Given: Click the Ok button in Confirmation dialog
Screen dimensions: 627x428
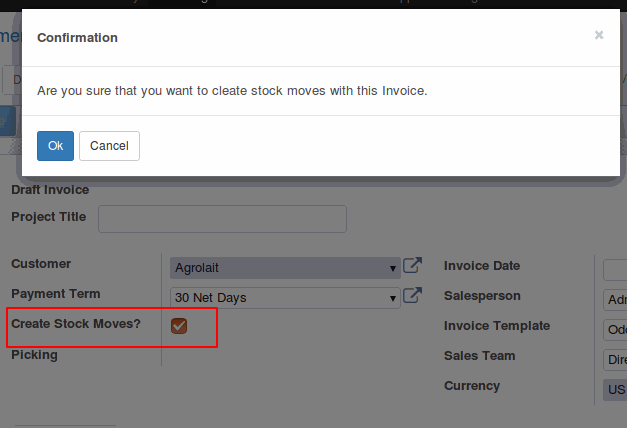Looking at the screenshot, I should [x=55, y=146].
